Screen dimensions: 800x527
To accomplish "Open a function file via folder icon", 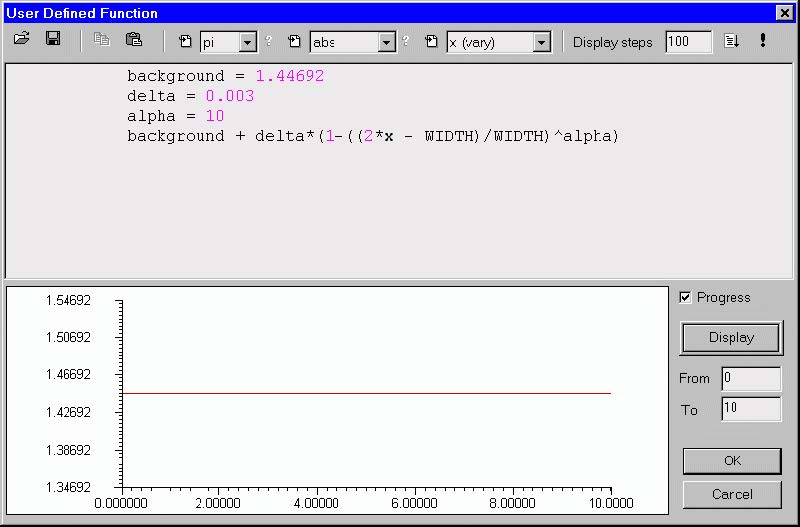I will click(21, 39).
